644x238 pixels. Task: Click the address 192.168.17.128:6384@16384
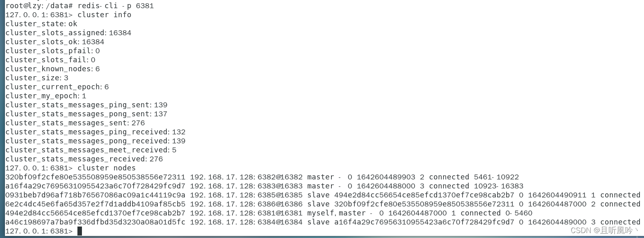click(246, 222)
